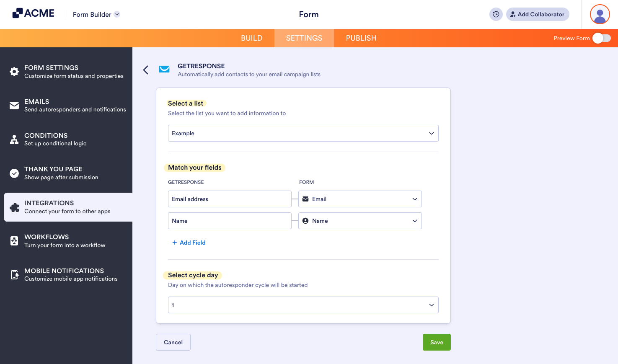
Task: Click Add Field to map another field
Action: click(x=189, y=242)
